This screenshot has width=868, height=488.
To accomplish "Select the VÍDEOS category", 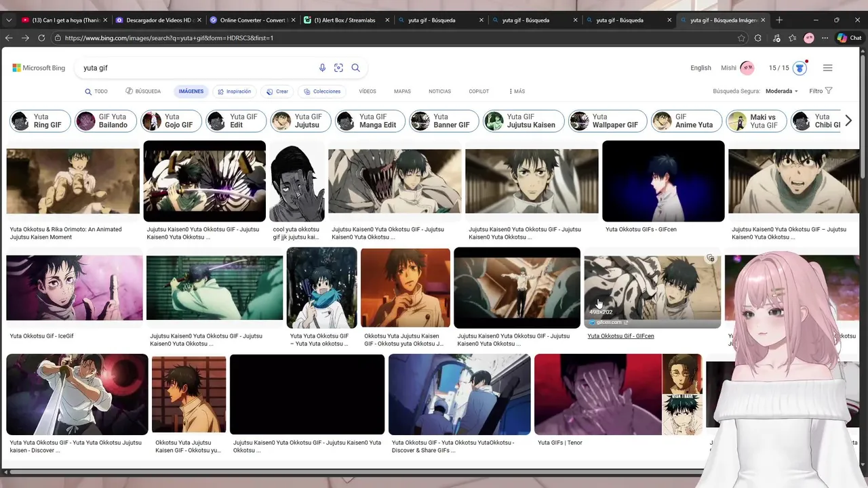I will click(368, 91).
